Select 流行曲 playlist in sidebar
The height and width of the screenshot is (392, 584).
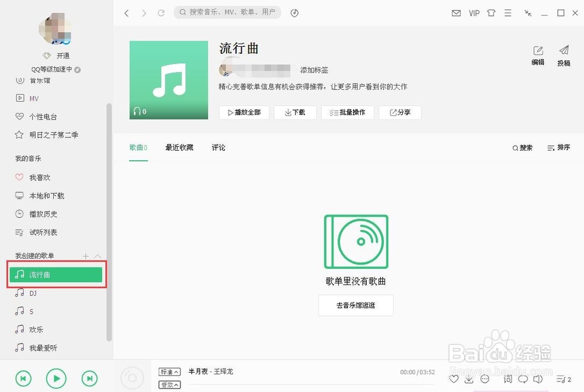click(x=56, y=275)
